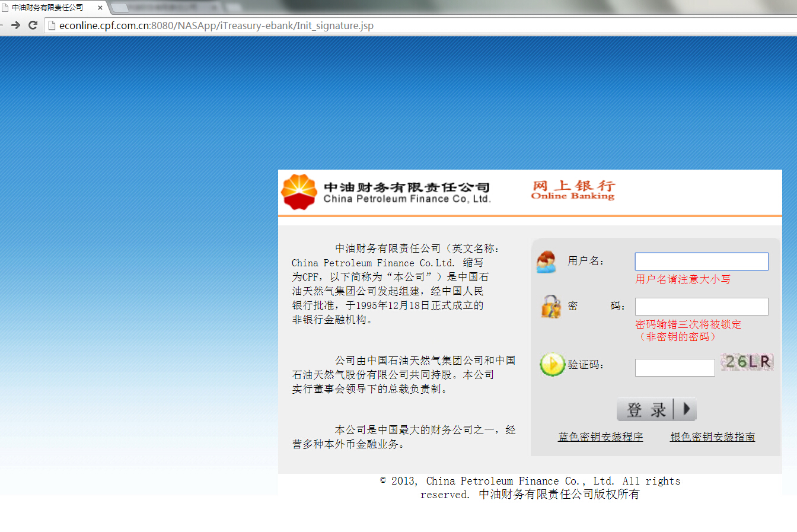Refresh the 26LR captcha image
The height and width of the screenshot is (532, 797).
[x=747, y=362]
